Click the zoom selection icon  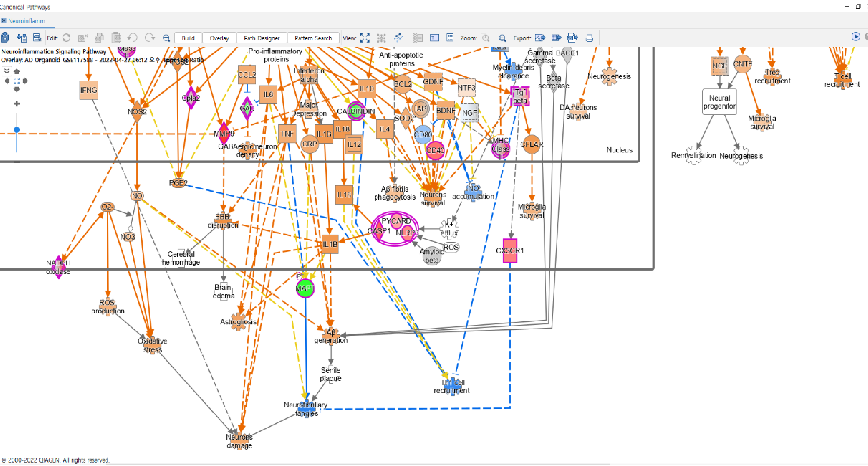point(485,38)
